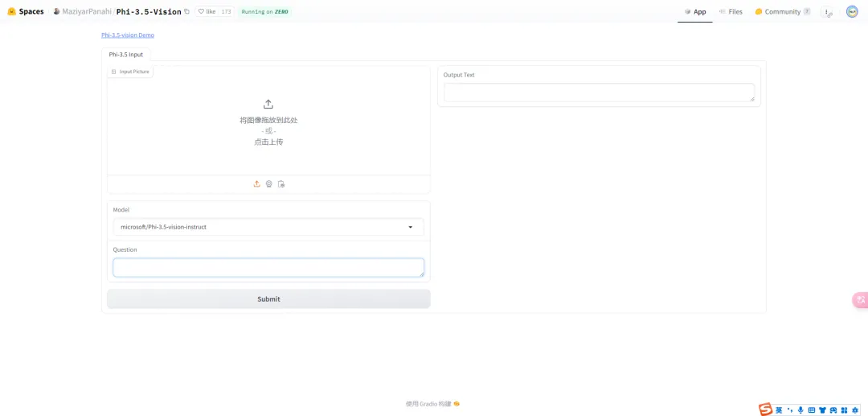View the 173 likes count
Screen dimensions: 868x416
click(226, 11)
